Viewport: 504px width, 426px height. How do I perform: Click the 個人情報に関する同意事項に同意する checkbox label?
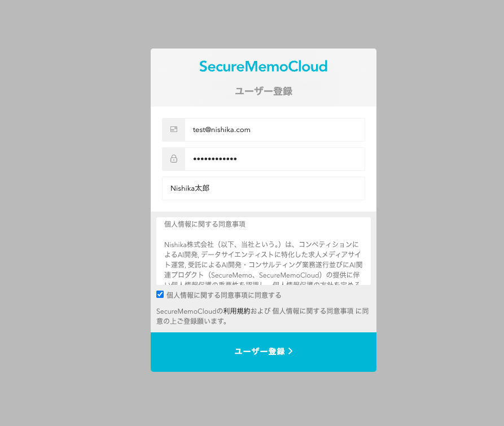coord(223,295)
